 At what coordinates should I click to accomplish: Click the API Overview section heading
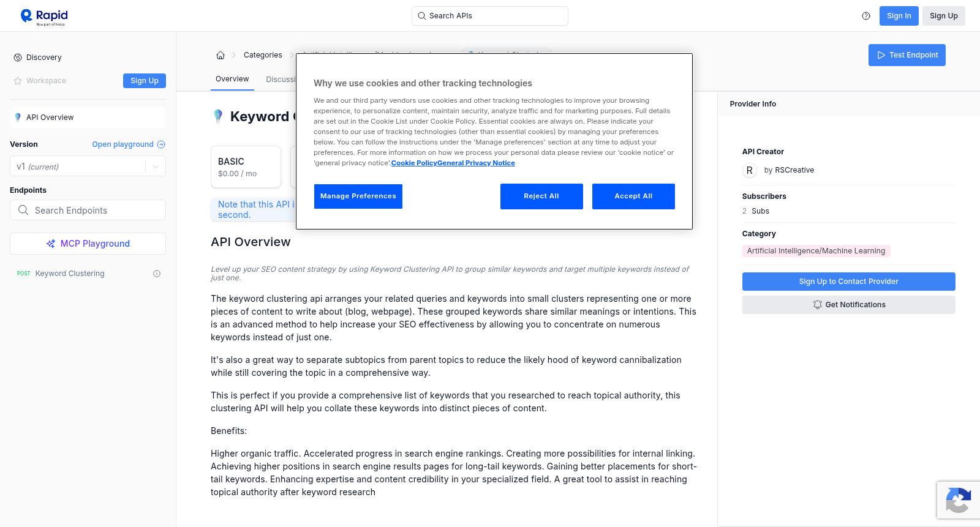(x=251, y=242)
